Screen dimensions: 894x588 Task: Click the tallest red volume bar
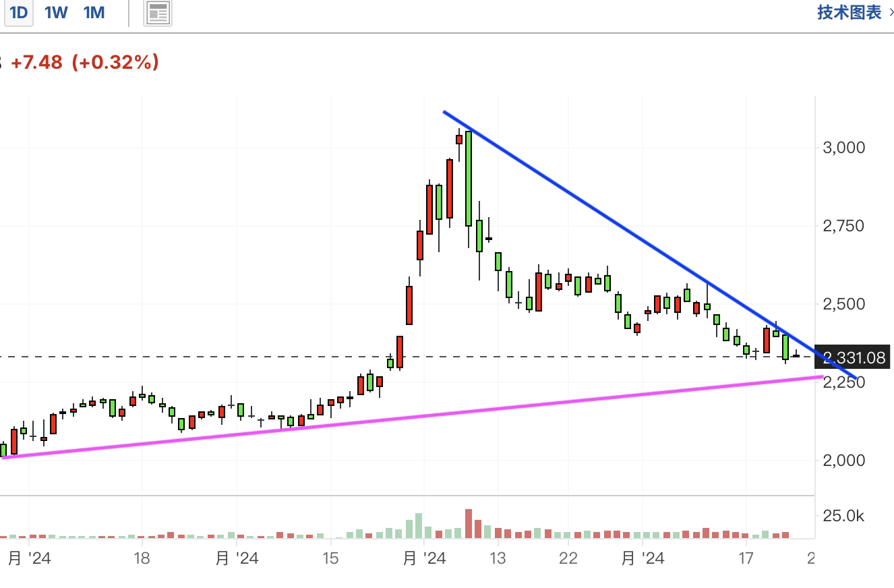coord(469,524)
